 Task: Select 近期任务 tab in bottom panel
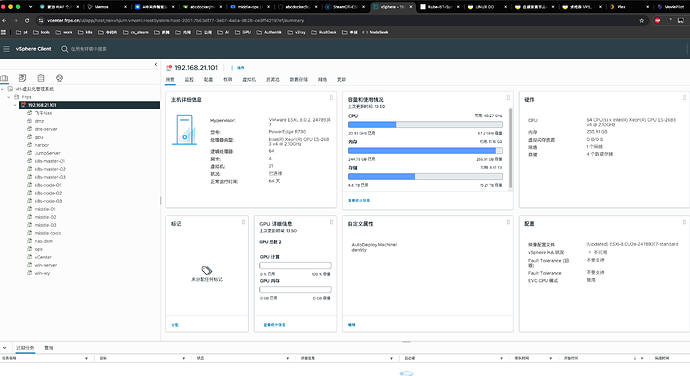tap(25, 348)
